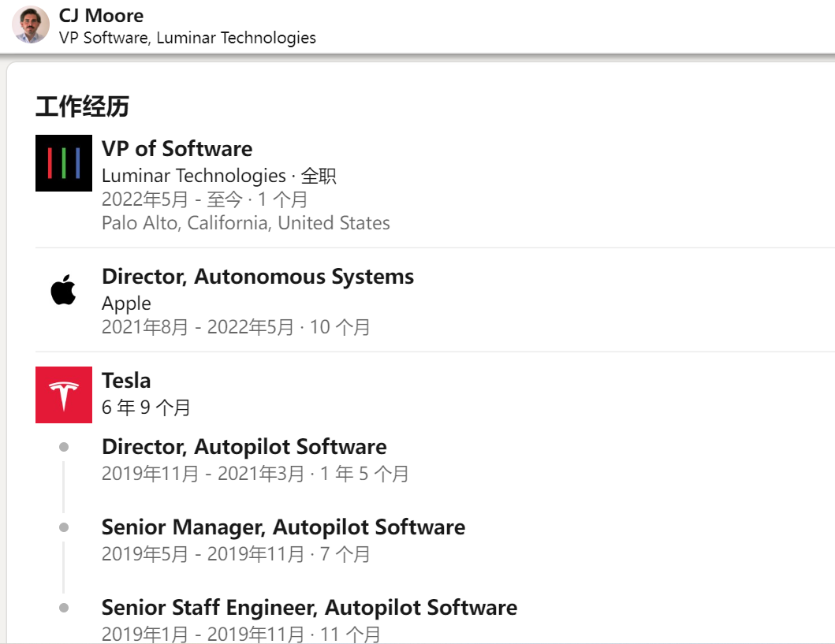Click the Senior Staff Engineer, Autopilot Software entry
The height and width of the screenshot is (644, 835).
pyautogui.click(x=309, y=608)
